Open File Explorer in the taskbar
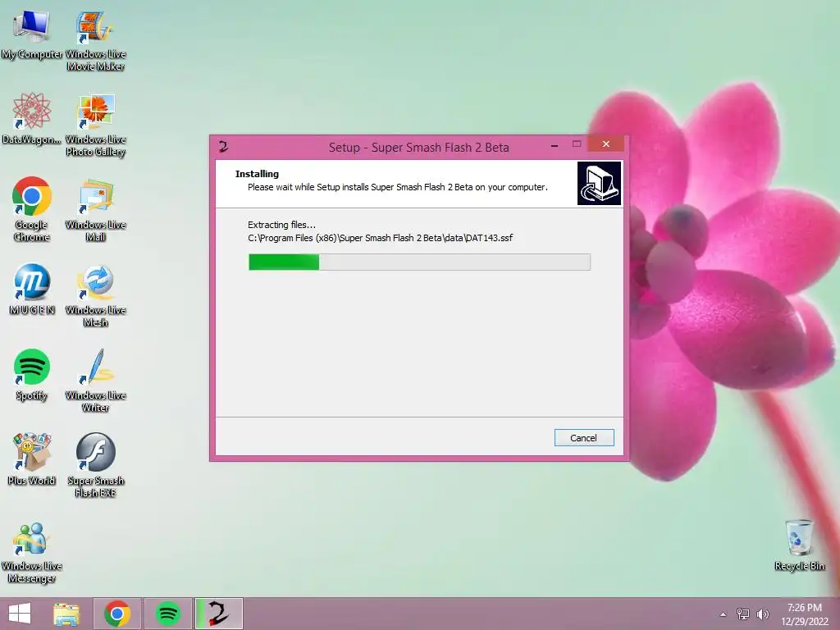The image size is (840, 630). tap(66, 614)
